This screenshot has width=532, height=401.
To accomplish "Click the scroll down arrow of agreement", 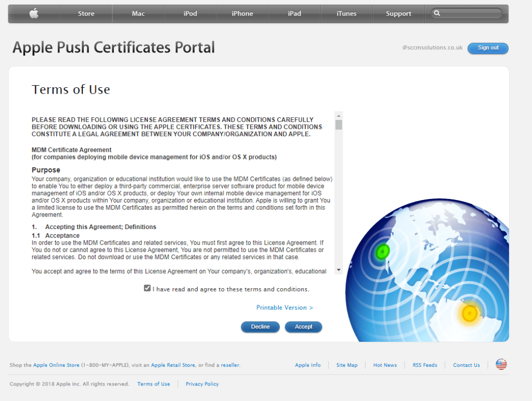I will (339, 270).
